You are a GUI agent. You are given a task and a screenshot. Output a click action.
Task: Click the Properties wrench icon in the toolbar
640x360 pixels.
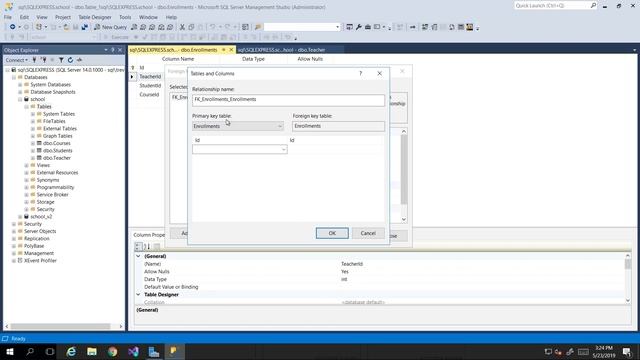(x=359, y=27)
